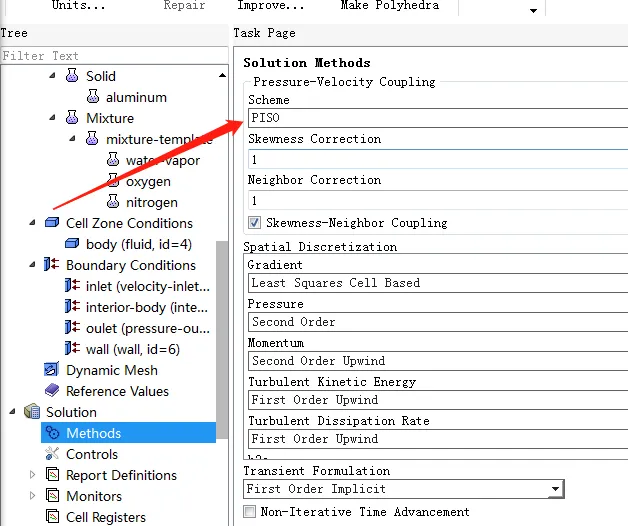
Task: Open the Pressure discretization dropdown
Action: [438, 322]
